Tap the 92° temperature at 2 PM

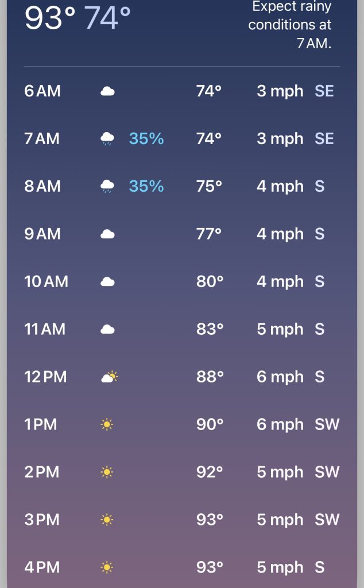210,472
